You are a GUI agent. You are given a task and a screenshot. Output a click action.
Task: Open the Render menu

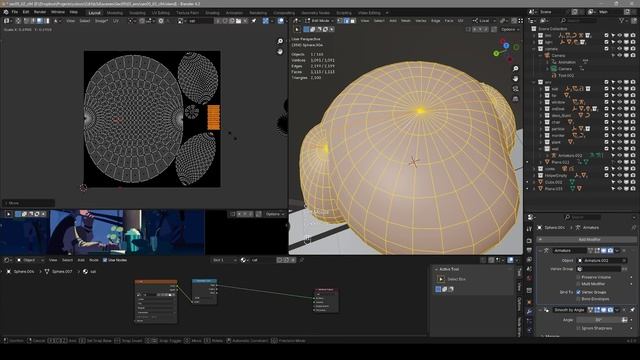pos(40,12)
